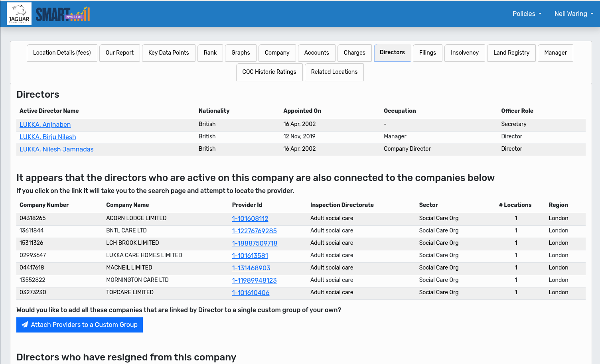Screen dimensions: 600x364
Task: Open the Related Locations tab
Action: [334, 72]
